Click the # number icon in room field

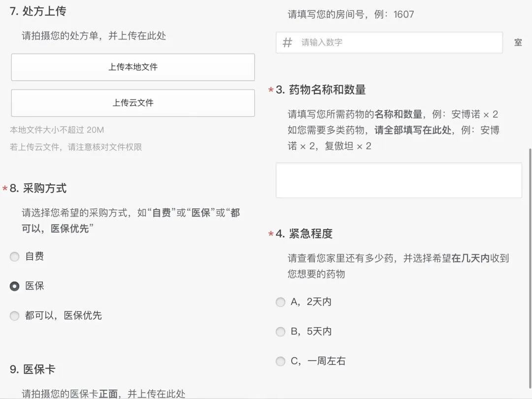click(x=287, y=42)
